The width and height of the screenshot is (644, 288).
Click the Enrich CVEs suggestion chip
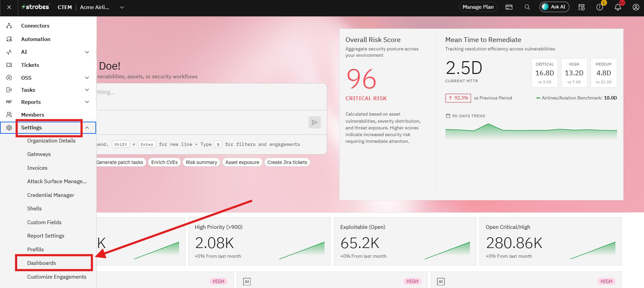pyautogui.click(x=164, y=162)
